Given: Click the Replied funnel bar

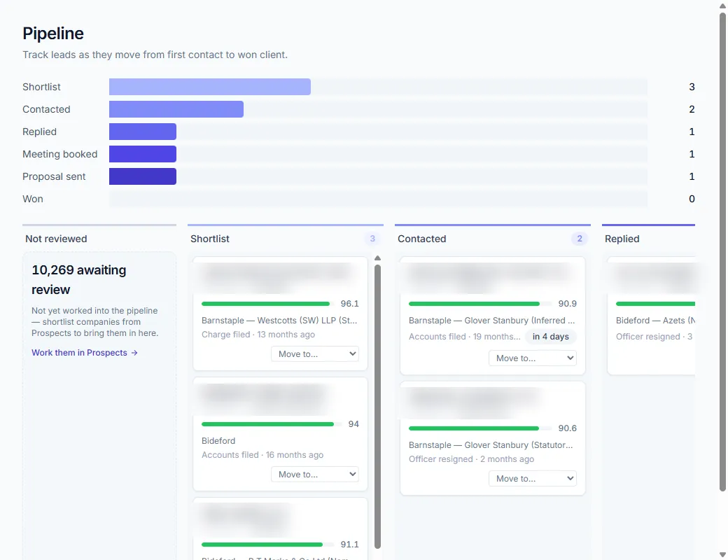Looking at the screenshot, I should click(x=143, y=132).
